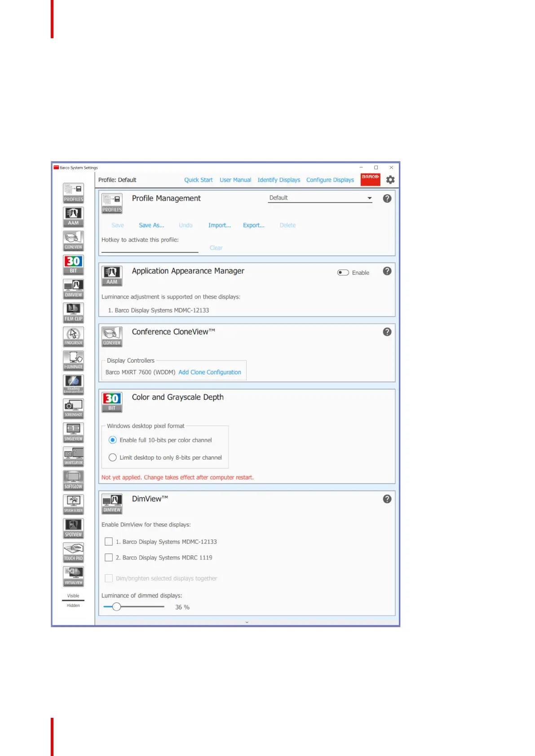
Task: Check DimView for Barco MDMC-12133 display
Action: tap(109, 541)
